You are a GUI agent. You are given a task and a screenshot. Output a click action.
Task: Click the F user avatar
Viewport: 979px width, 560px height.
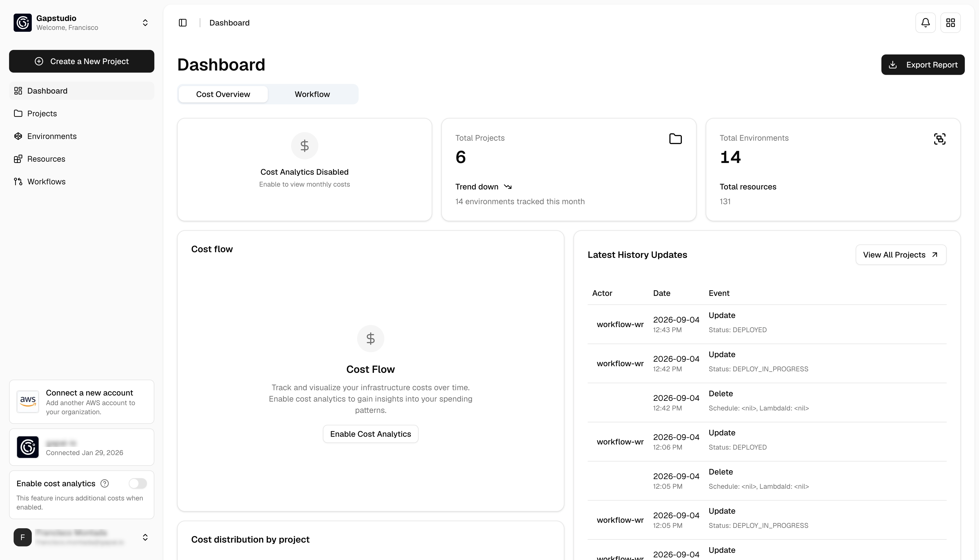[x=22, y=537]
